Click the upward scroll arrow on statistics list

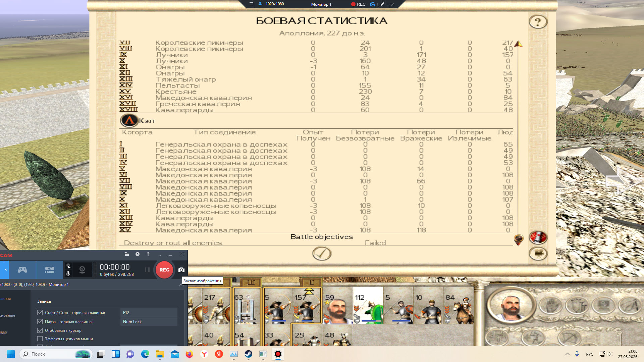[x=518, y=44]
